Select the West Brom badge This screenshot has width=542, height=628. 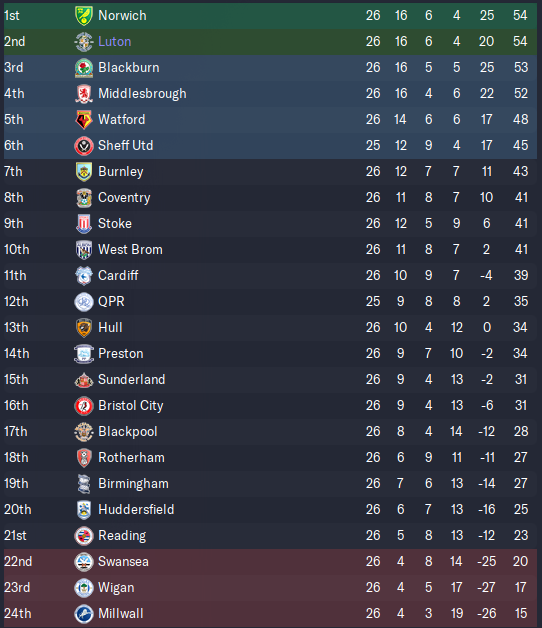[x=84, y=250]
